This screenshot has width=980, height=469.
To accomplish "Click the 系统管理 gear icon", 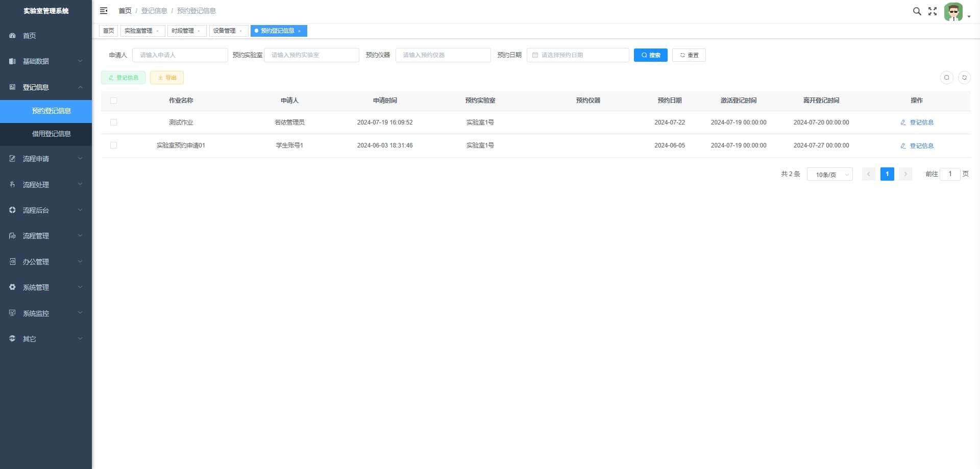I will tap(12, 287).
